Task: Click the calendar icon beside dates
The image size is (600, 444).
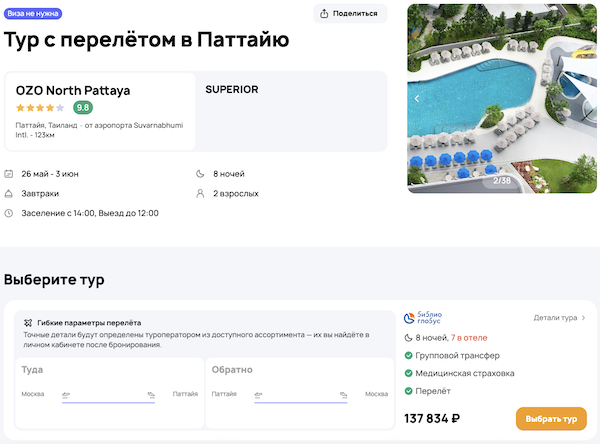Action: tap(9, 174)
